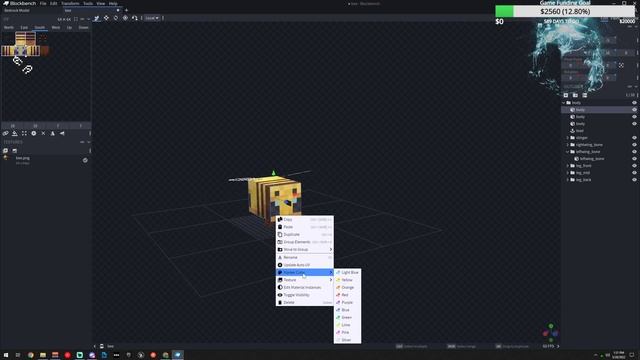This screenshot has width=640, height=360.
Task: Hide the body group via eye icon
Action: pos(634,103)
